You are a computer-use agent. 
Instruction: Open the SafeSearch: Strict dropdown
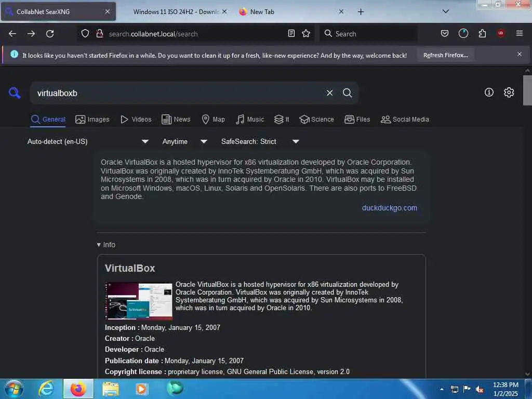tap(260, 141)
